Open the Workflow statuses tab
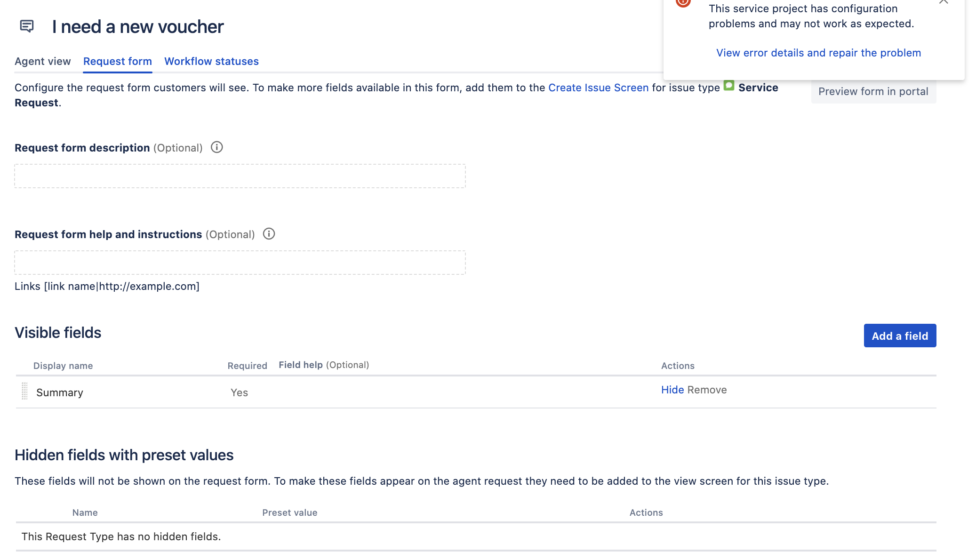Viewport: 976px width, 560px height. (x=211, y=61)
